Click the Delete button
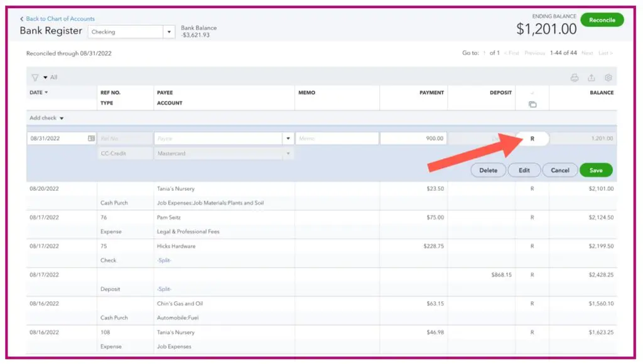Viewport: 643px width, 364px height. coord(488,170)
